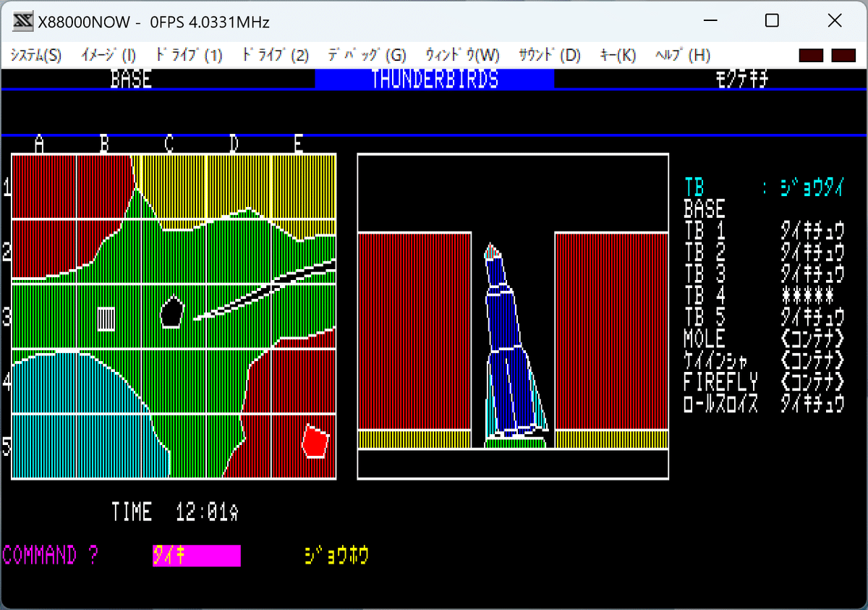Image resolution: width=868 pixels, height=610 pixels.
Task: Click the COMMAND ? prompt
Action: (x=51, y=556)
